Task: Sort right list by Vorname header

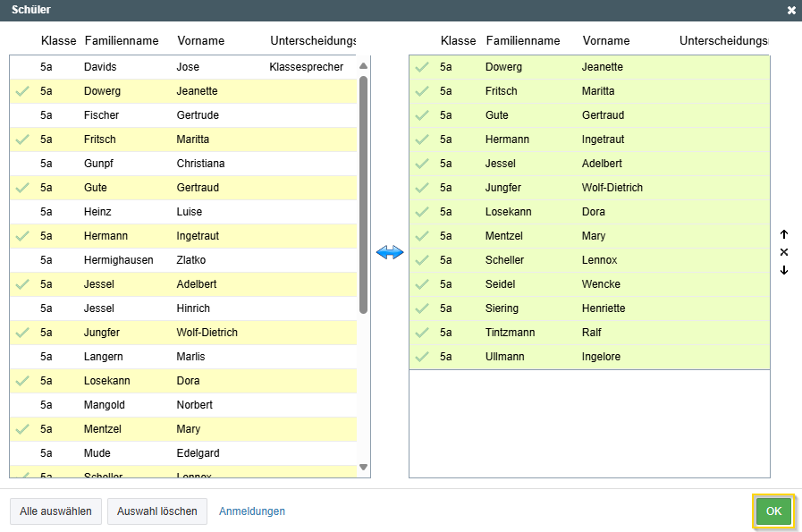Action: (x=606, y=40)
